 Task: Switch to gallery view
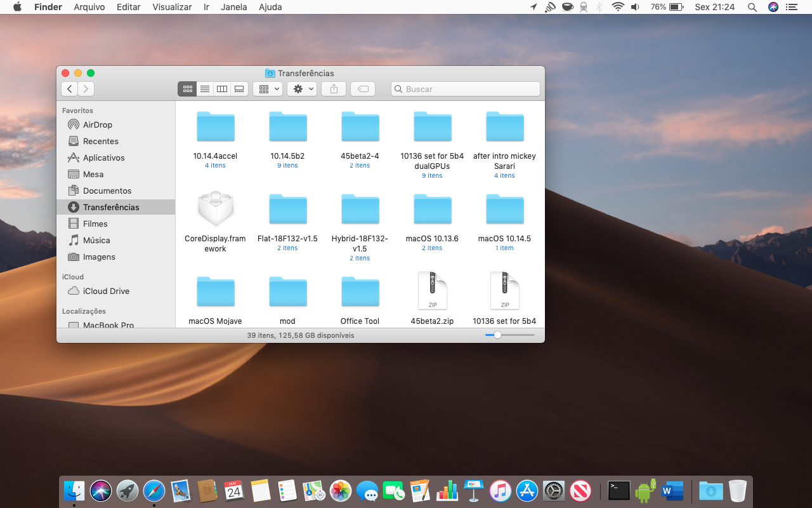pyautogui.click(x=239, y=89)
